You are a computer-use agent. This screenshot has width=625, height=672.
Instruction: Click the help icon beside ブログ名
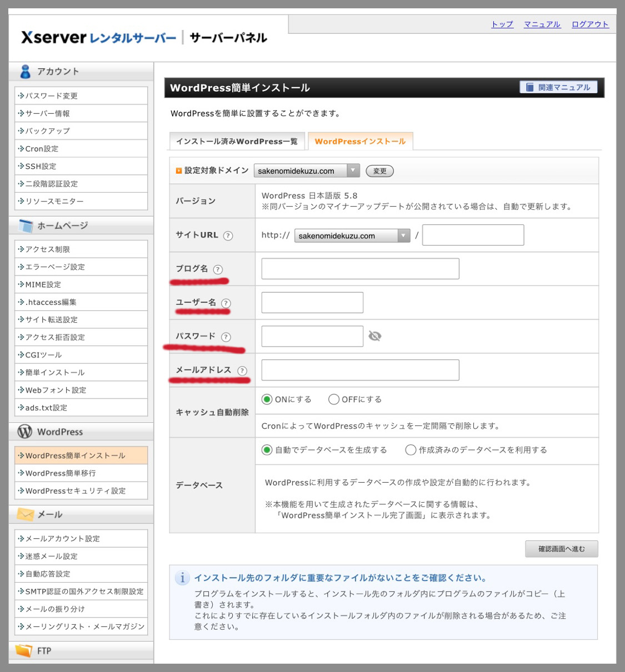[x=218, y=269]
